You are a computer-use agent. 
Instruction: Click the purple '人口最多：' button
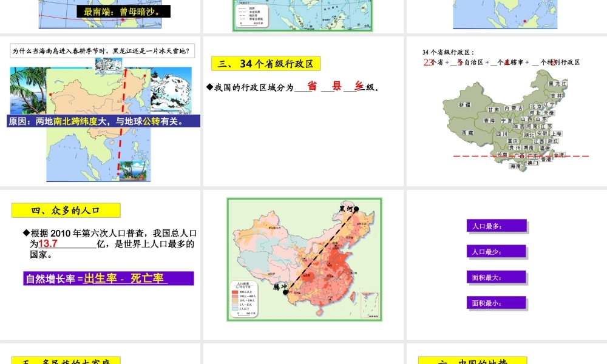pyautogui.click(x=497, y=226)
